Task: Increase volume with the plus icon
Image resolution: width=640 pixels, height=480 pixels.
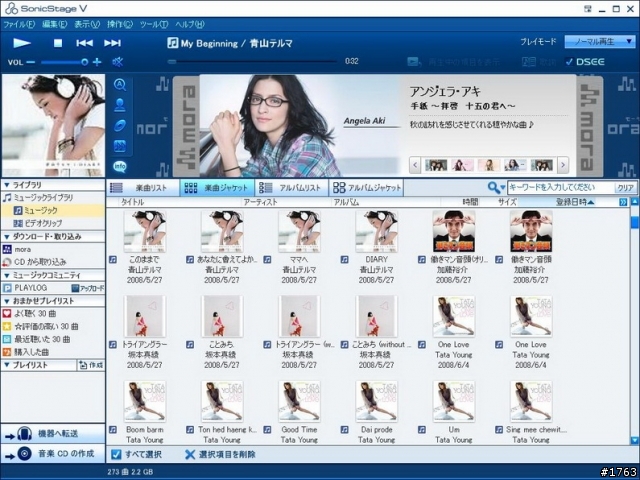Action: pos(97,62)
